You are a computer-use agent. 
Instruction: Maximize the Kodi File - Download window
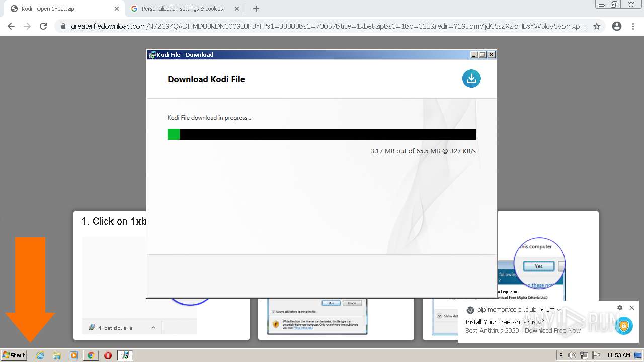[x=482, y=55]
